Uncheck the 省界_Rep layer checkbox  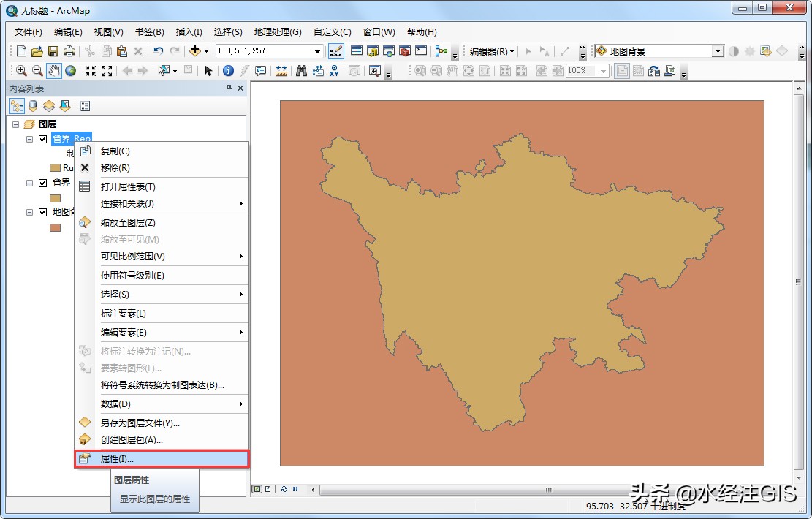[43, 139]
